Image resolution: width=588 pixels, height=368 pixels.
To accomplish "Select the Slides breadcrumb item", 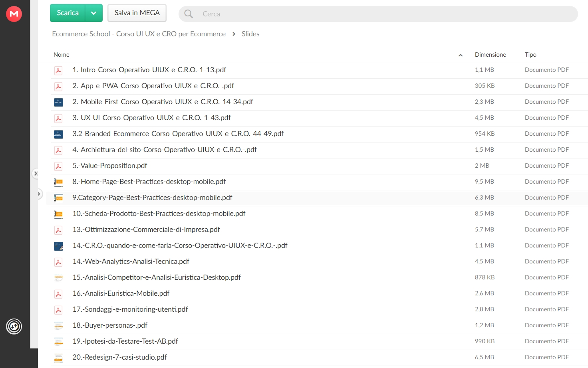I will tap(250, 34).
